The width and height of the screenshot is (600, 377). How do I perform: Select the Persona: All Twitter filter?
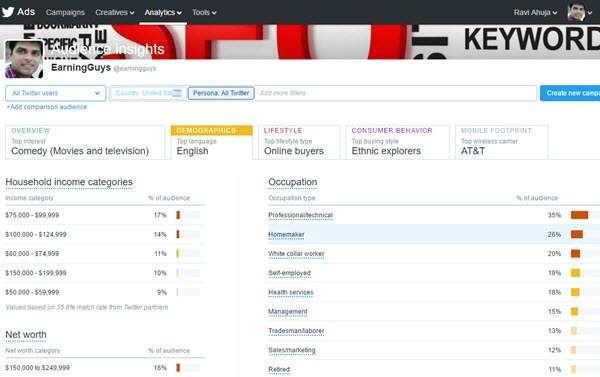tap(221, 93)
